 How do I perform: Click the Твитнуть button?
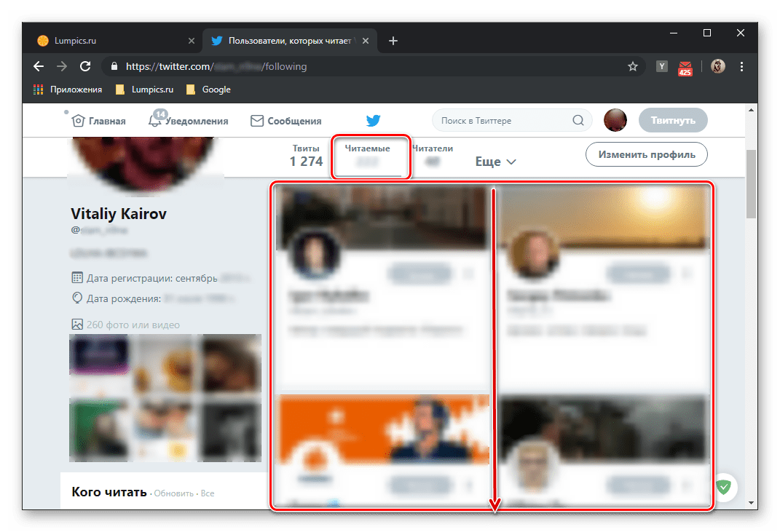click(673, 121)
